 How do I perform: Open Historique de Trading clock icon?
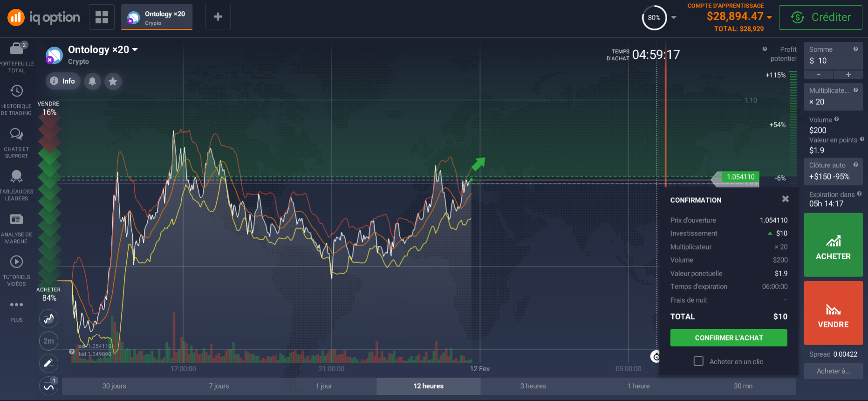click(16, 91)
